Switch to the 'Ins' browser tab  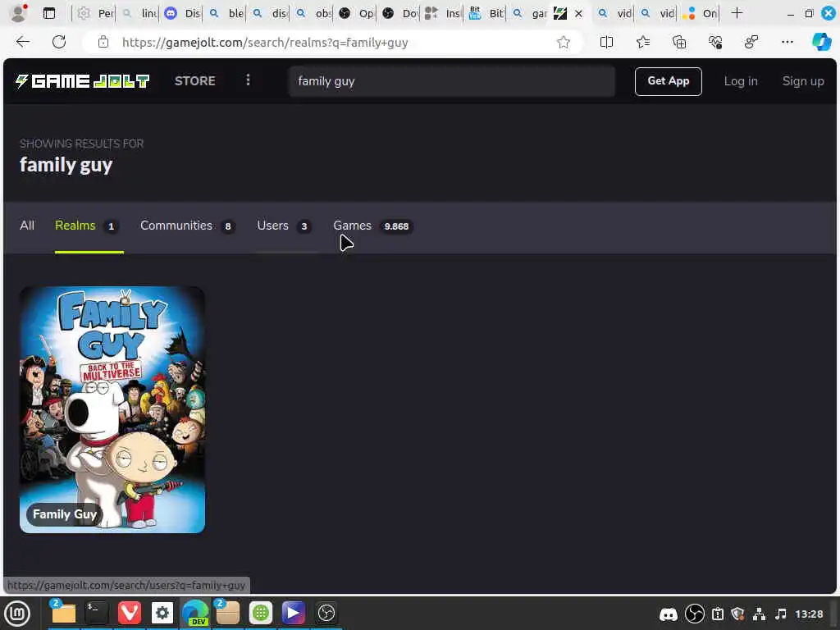point(442,13)
